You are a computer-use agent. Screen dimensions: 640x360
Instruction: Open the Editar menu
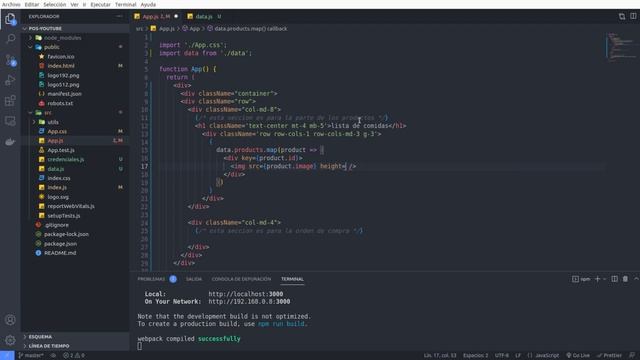coord(31,4)
